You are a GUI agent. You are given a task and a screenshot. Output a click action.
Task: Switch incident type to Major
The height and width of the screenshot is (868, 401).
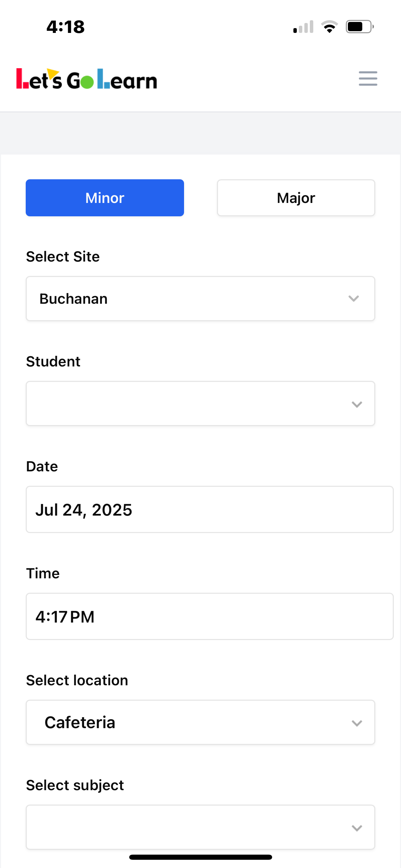(x=296, y=198)
